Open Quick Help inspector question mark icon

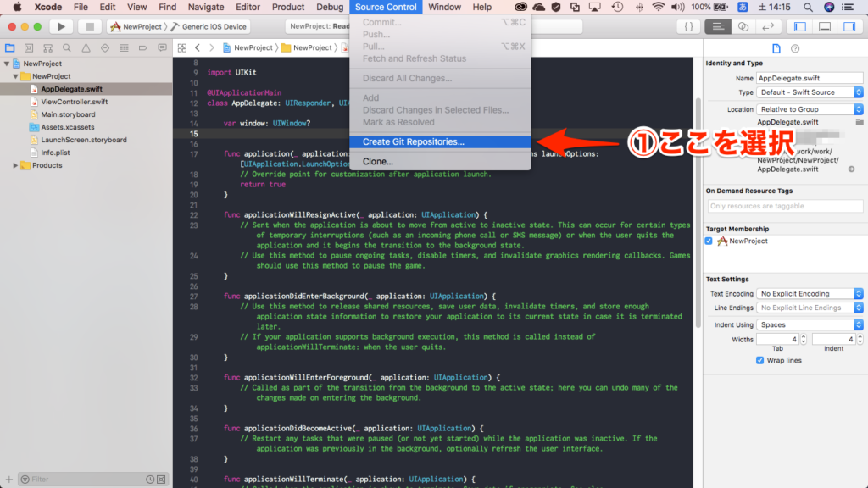pos(795,49)
